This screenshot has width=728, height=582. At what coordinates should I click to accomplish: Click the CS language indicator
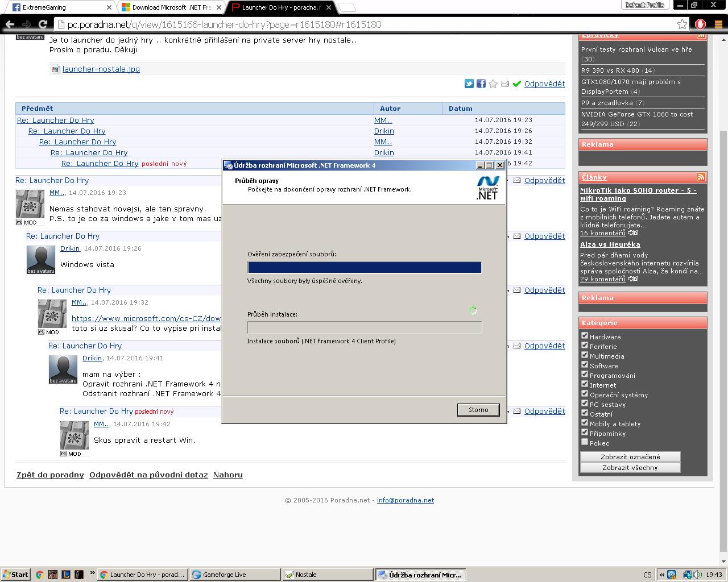(647, 575)
